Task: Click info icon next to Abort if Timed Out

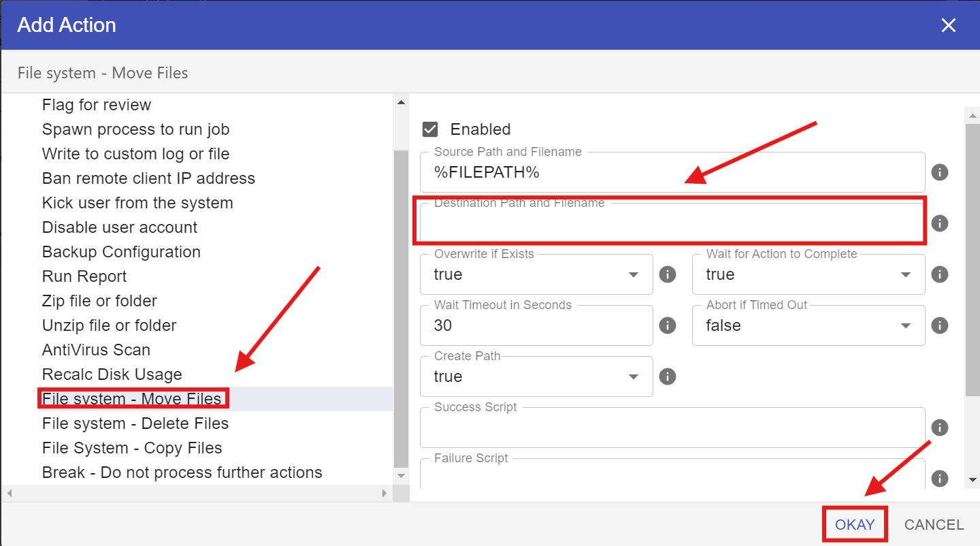Action: (939, 325)
